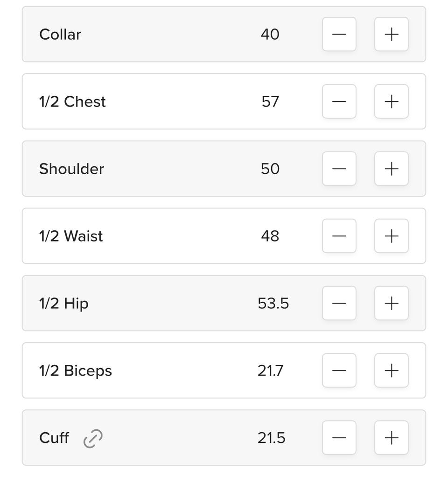Click minus button for 1/2 Chest
Image resolution: width=448 pixels, height=491 pixels.
point(339,101)
